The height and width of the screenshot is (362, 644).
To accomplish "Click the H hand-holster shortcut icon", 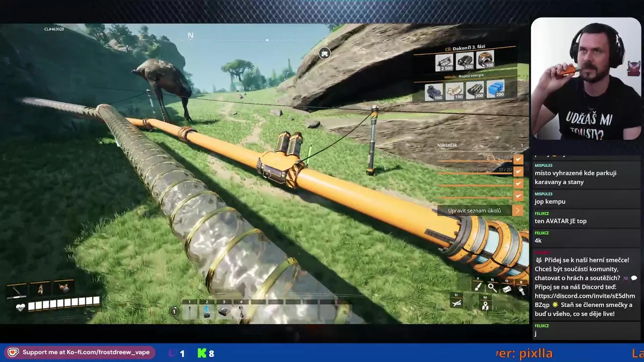I will [x=456, y=303].
